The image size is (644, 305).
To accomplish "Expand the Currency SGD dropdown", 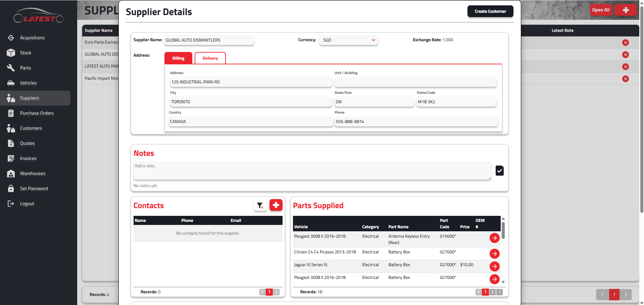I will pyautogui.click(x=349, y=40).
